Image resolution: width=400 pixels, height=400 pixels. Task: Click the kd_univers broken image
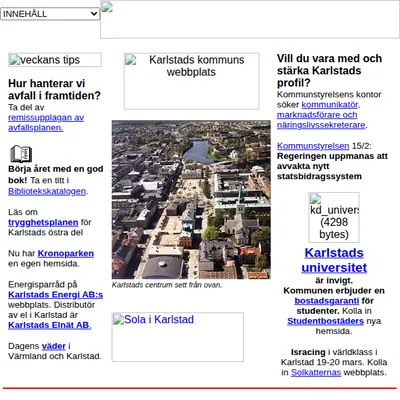334,217
